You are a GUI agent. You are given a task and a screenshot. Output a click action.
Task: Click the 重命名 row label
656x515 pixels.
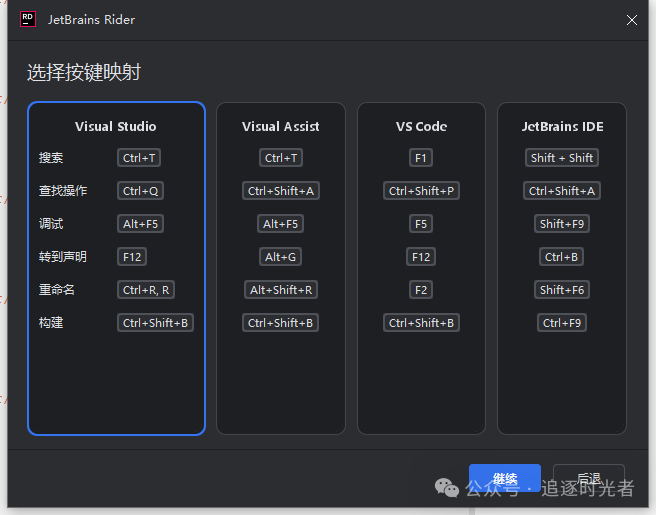(57, 290)
